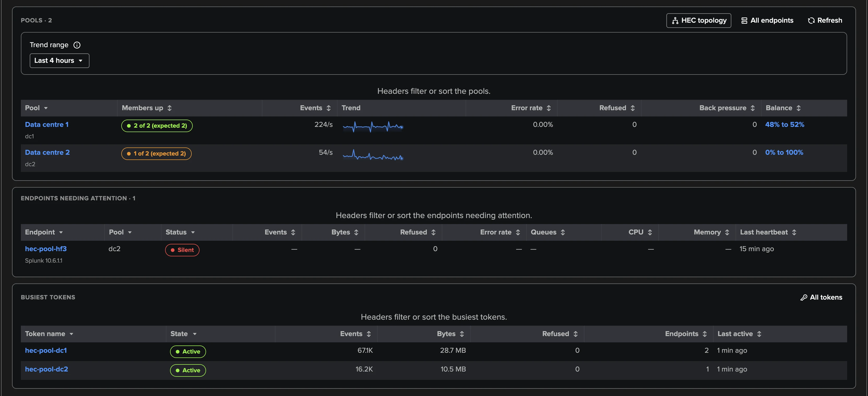Open the hec-pool-dc1 token
Screen dimensions: 868x396
click(x=46, y=351)
